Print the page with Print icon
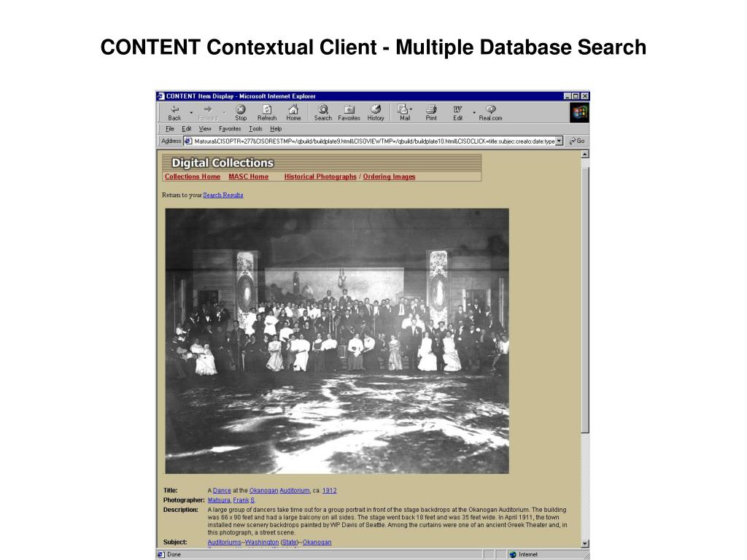 (x=431, y=109)
